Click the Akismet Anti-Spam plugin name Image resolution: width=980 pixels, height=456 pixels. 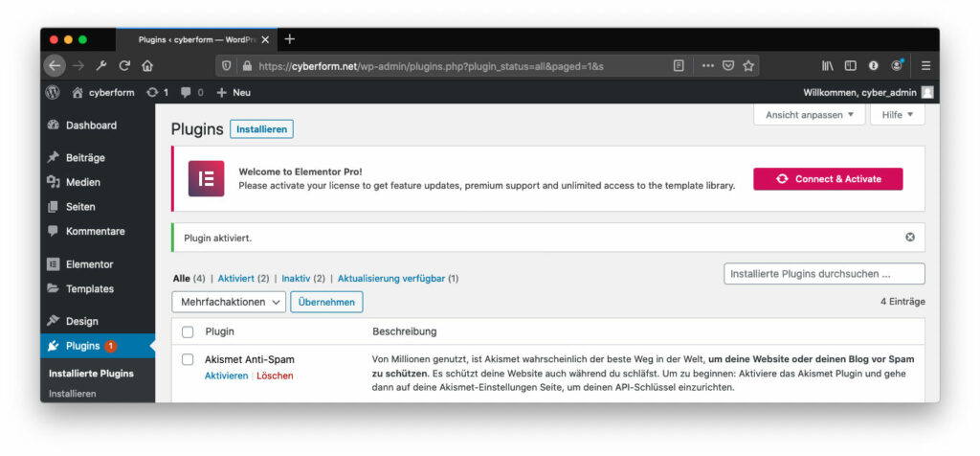(250, 359)
